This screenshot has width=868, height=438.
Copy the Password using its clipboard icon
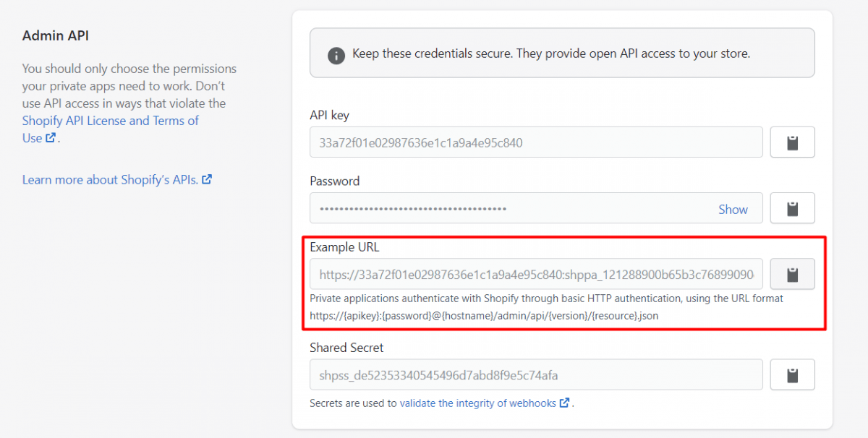coord(792,207)
